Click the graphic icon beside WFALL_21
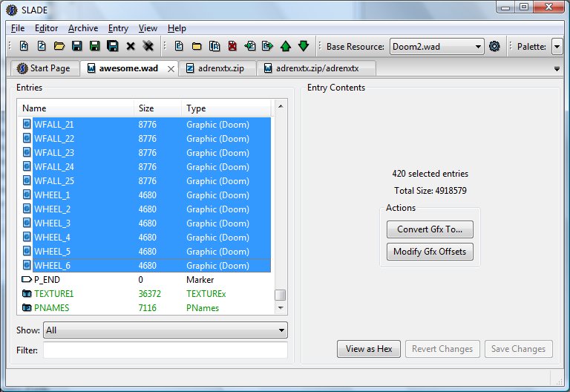Image resolution: width=570 pixels, height=392 pixels. pos(27,124)
